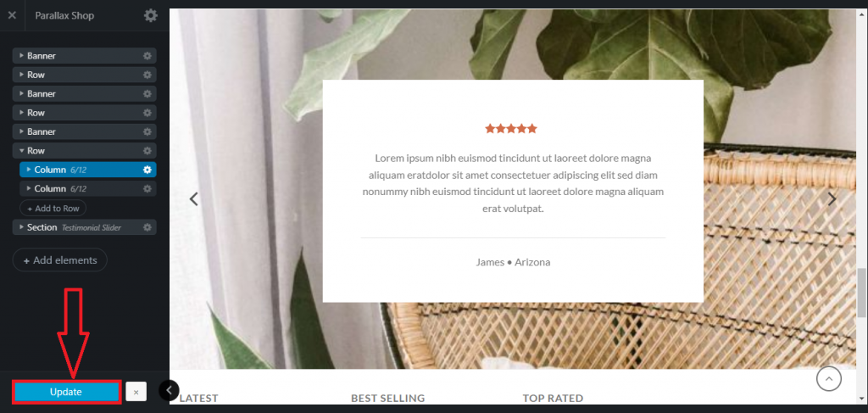Click the page vertical scrollbar thumb
Screen dimensions: 868x413
(x=861, y=291)
